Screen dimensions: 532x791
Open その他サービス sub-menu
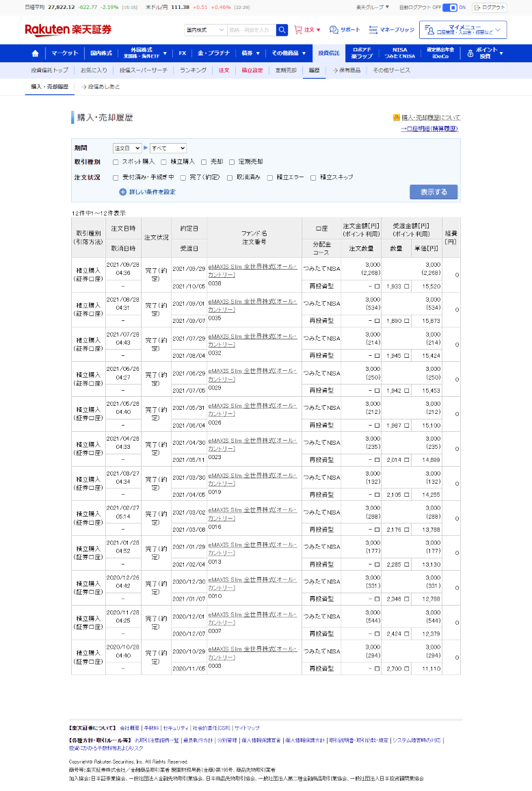[391, 70]
